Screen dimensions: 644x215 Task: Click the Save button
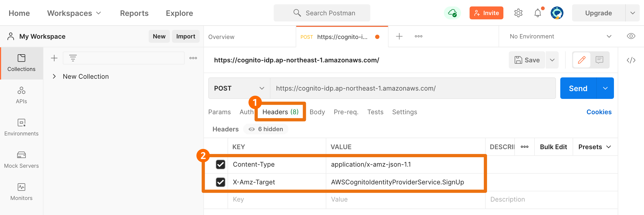point(527,60)
